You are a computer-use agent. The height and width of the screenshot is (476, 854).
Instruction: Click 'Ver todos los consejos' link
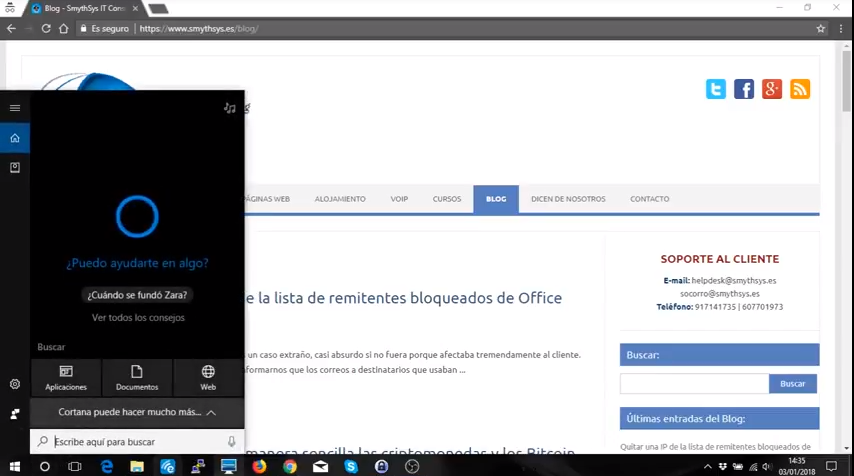pos(138,317)
